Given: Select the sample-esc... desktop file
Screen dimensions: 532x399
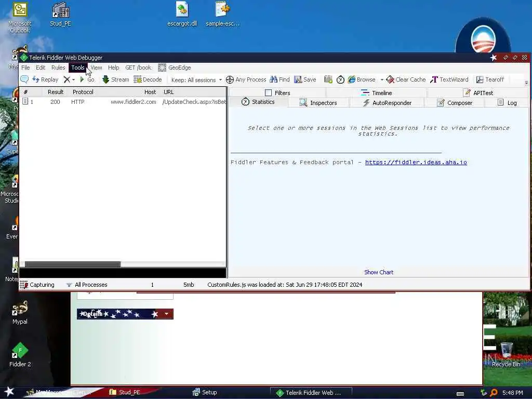Looking at the screenshot, I should pos(222,14).
